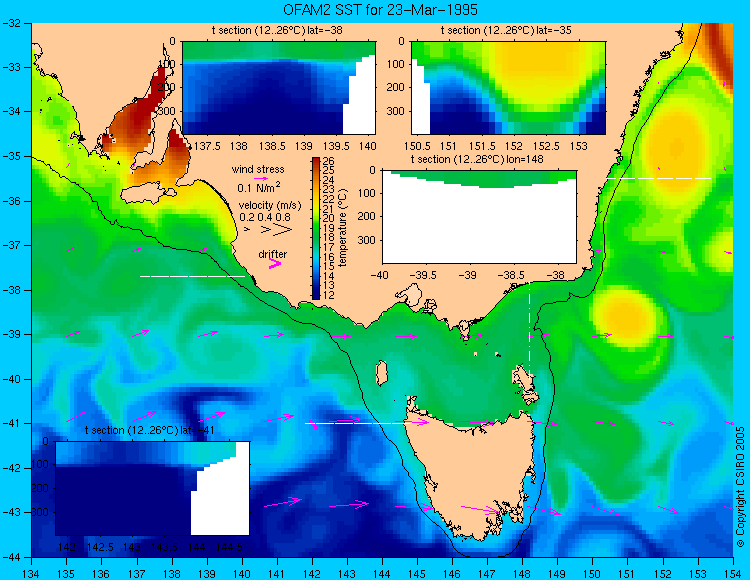This screenshot has width=750, height=580.
Task: Open the lat=-38 temperature section inset
Action: [x=279, y=88]
